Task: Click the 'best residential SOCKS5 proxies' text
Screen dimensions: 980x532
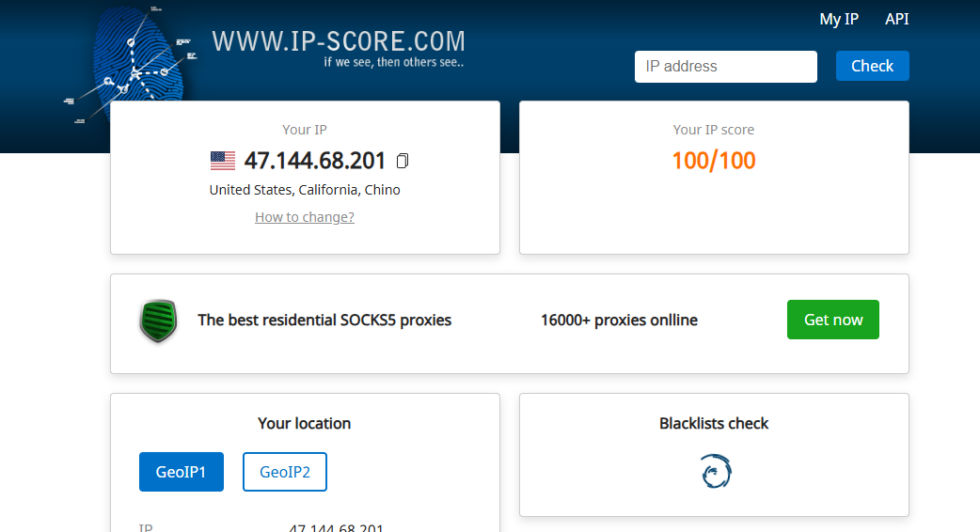Action: coord(324,321)
